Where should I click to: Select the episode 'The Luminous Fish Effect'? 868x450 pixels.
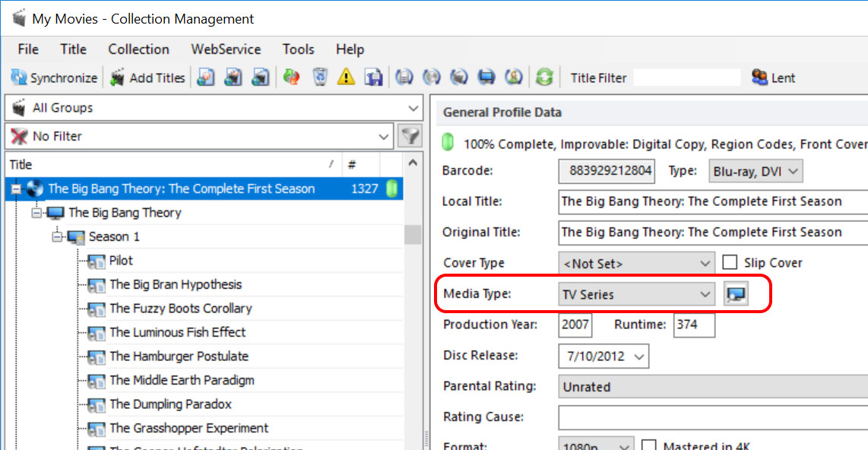tap(177, 333)
